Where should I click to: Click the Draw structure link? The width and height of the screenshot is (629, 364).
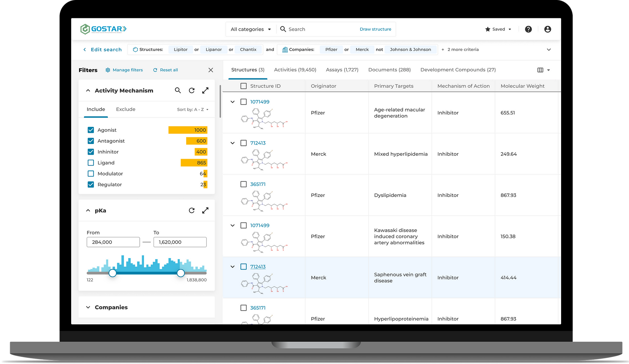[x=375, y=29]
